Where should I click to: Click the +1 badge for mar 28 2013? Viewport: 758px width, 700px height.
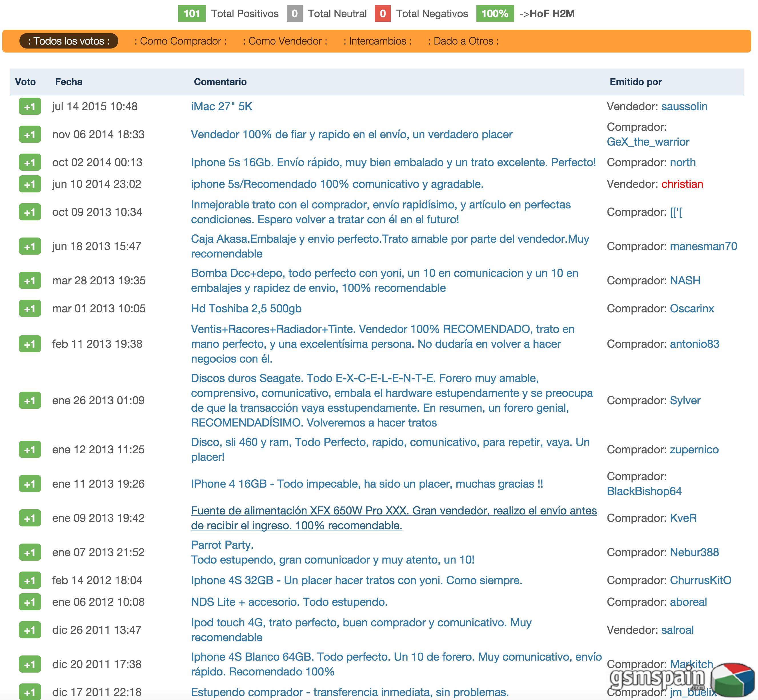click(30, 281)
